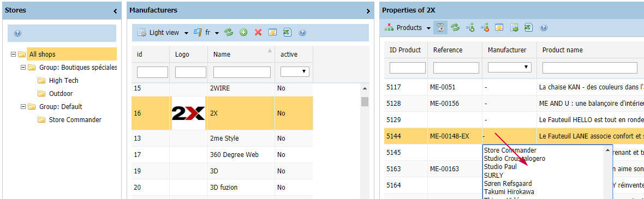This screenshot has height=199, width=644.
Task: Collapse the Stores panel
Action: (115, 11)
